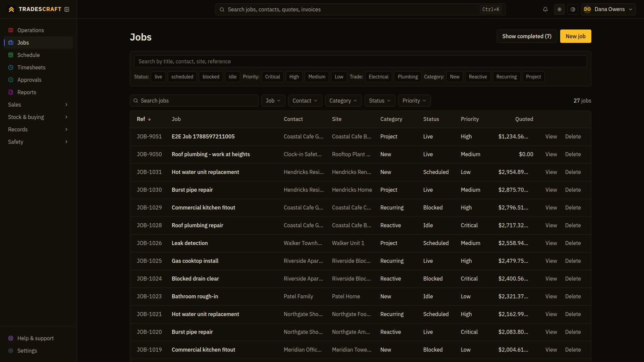
Task: Open Leak detection job title
Action: click(x=190, y=243)
